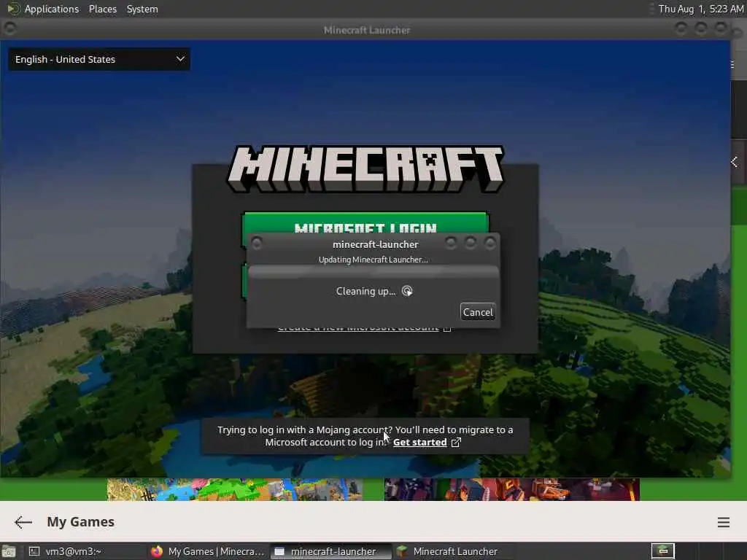747x560 pixels.
Task: Click the update progress bar in minecraft-launcher dialog
Action: tap(373, 272)
